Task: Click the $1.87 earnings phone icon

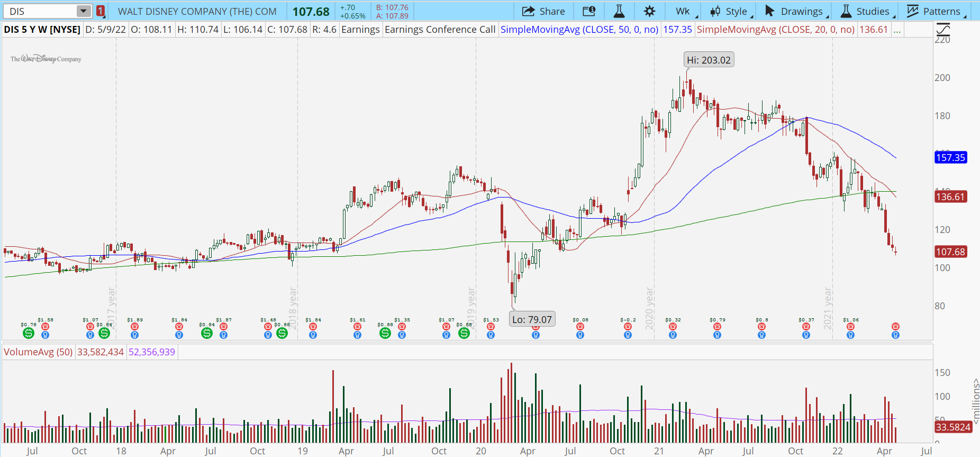Action: tap(223, 327)
